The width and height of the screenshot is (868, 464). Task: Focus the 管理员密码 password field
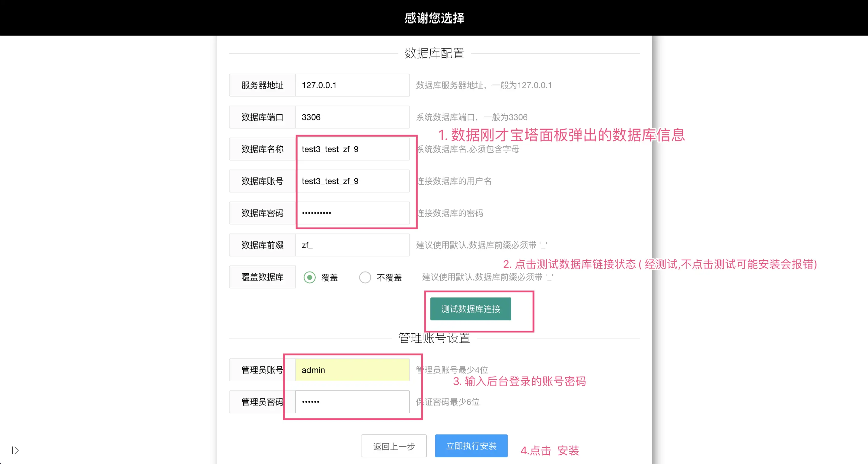click(x=352, y=402)
